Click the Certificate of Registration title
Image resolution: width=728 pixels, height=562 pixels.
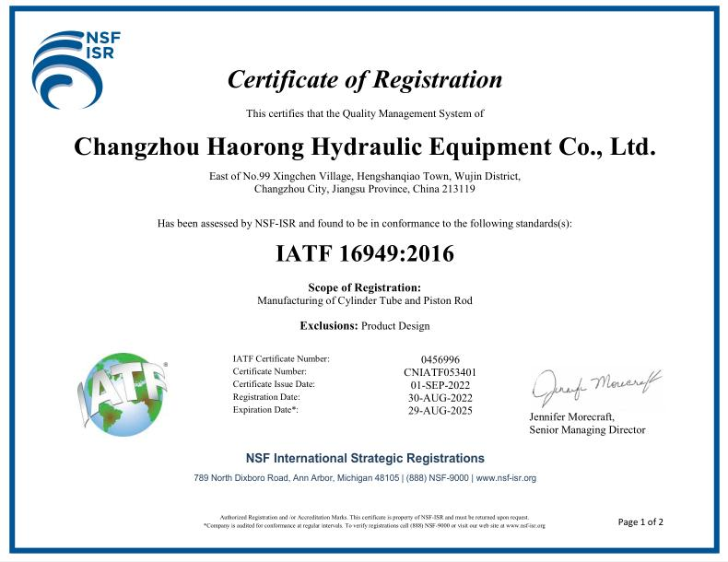click(x=364, y=80)
